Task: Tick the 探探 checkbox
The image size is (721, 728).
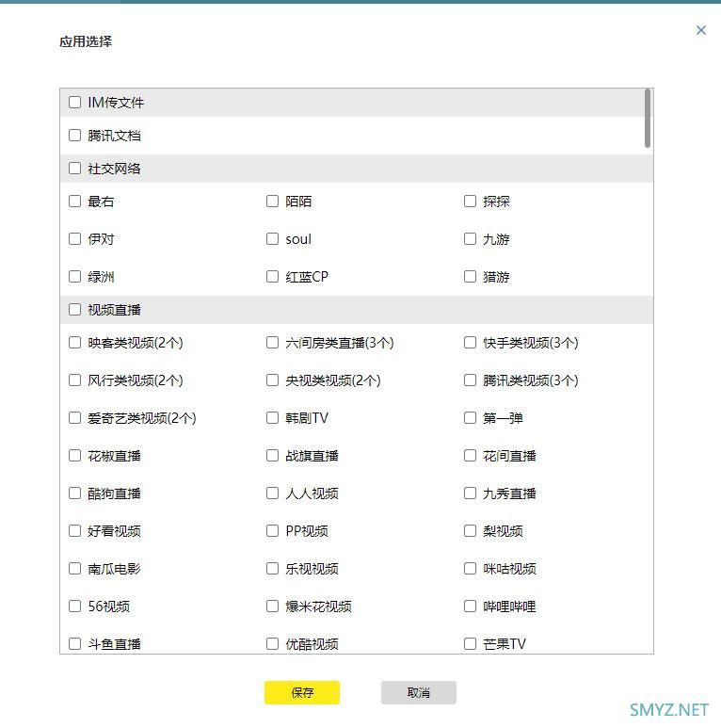Action: tap(470, 201)
